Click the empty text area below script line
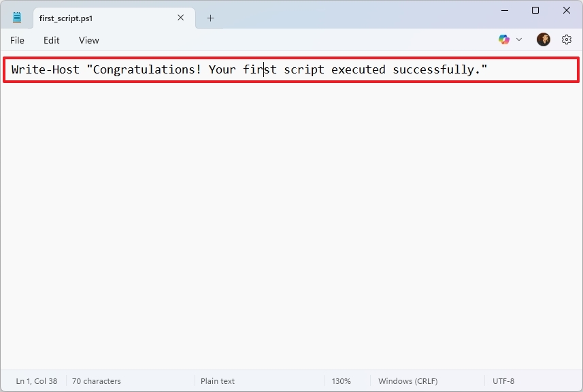This screenshot has width=583, height=392. (x=291, y=225)
